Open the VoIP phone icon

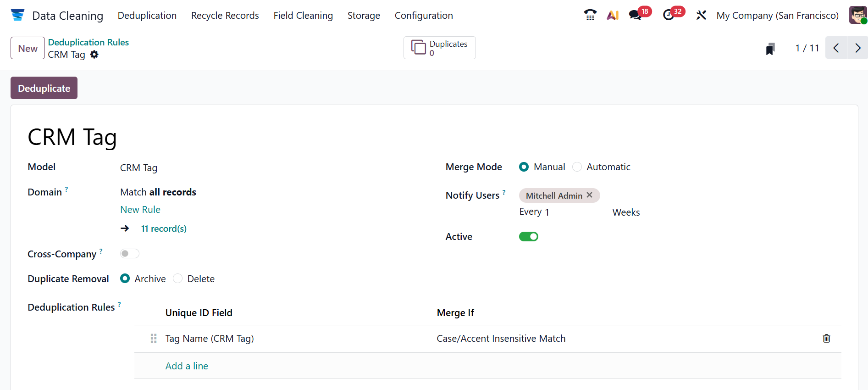coord(590,15)
